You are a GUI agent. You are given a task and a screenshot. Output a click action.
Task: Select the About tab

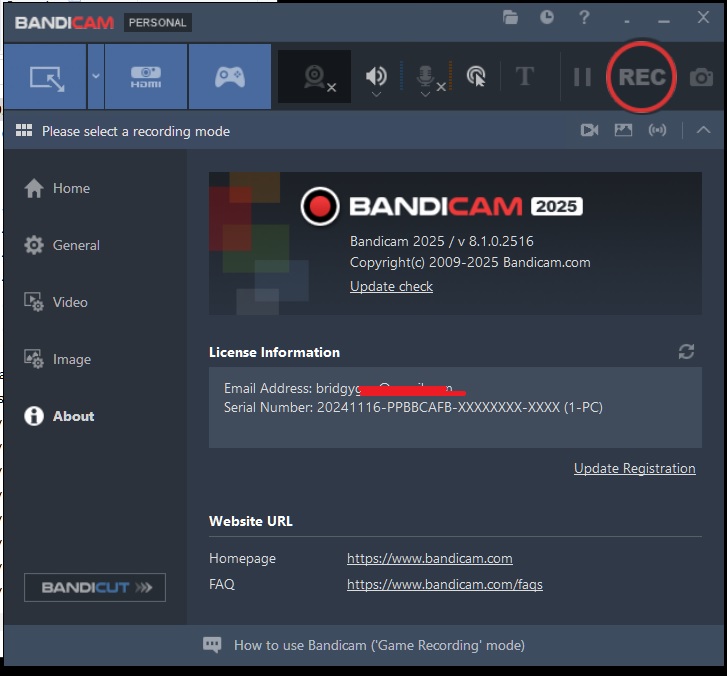[59, 416]
